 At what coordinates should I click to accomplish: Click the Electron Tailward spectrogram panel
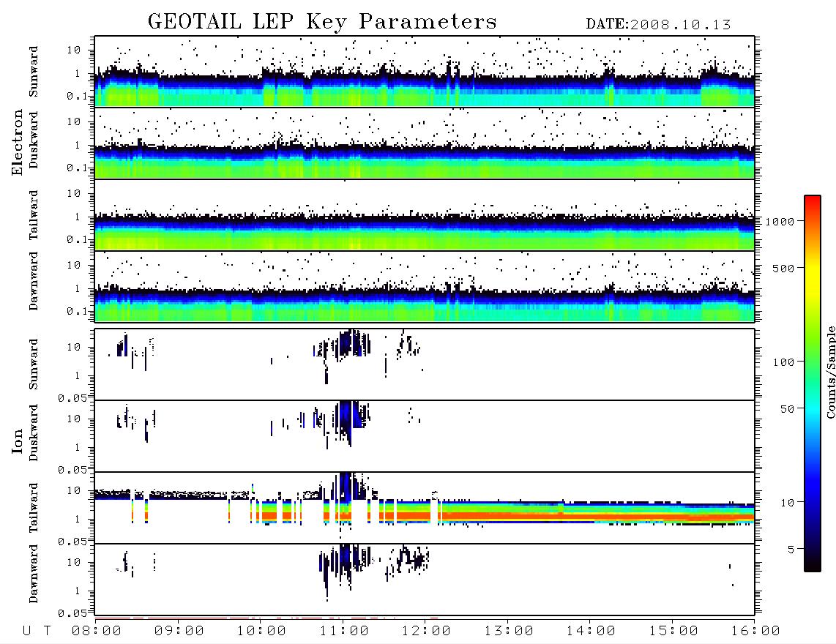(425, 215)
